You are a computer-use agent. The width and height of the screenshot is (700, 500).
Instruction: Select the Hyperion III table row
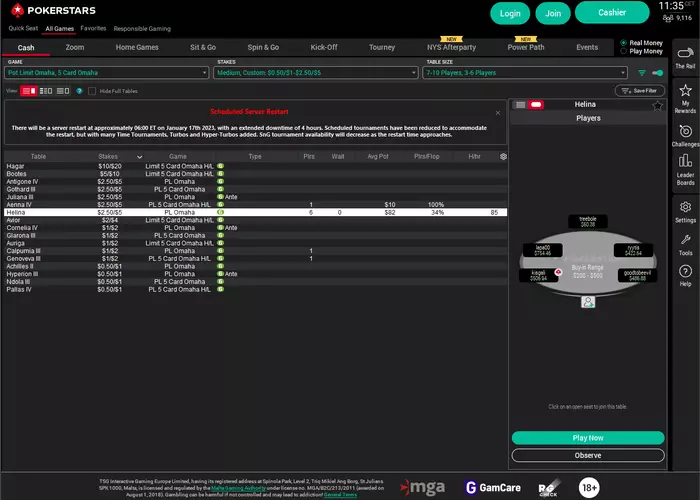tap(255, 274)
